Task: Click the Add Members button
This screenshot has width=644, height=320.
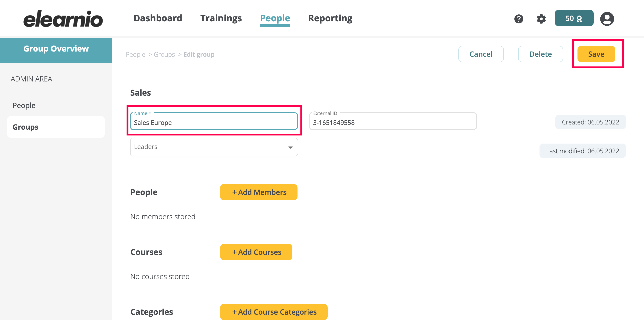Action: [x=259, y=192]
